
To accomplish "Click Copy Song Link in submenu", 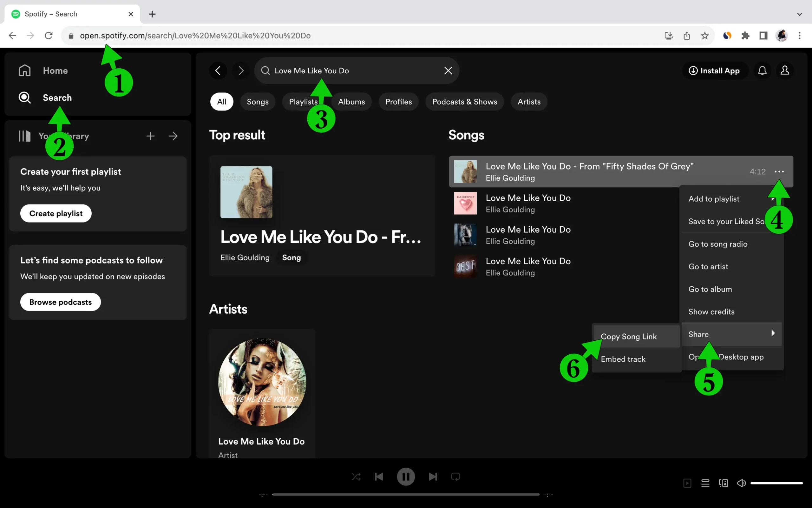I will coord(637,336).
